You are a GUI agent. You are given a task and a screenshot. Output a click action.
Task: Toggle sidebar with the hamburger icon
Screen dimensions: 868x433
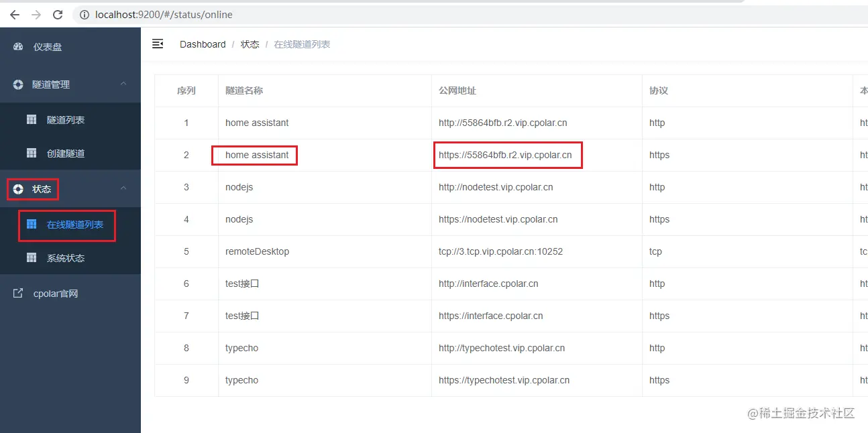(x=158, y=44)
